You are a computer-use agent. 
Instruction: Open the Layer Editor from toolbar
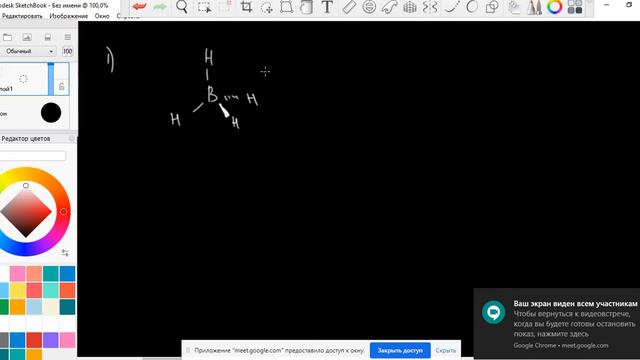pos(514,7)
